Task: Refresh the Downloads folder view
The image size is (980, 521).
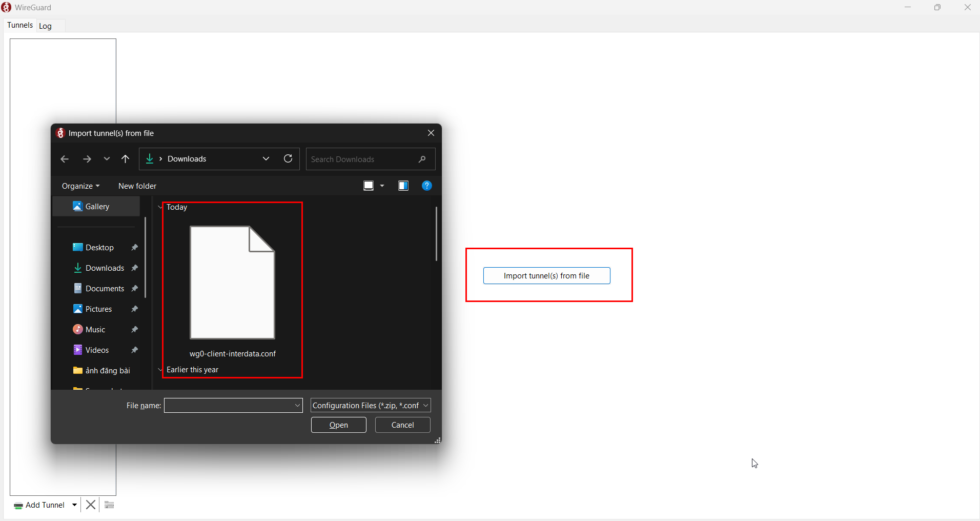Action: tap(288, 159)
